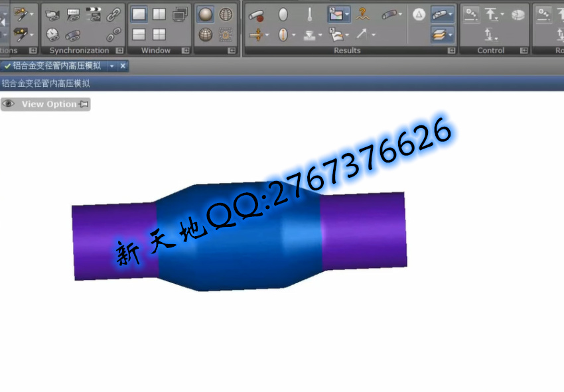Click the pie chart icon in Control panel
The image size is (564, 392).
[x=518, y=14]
